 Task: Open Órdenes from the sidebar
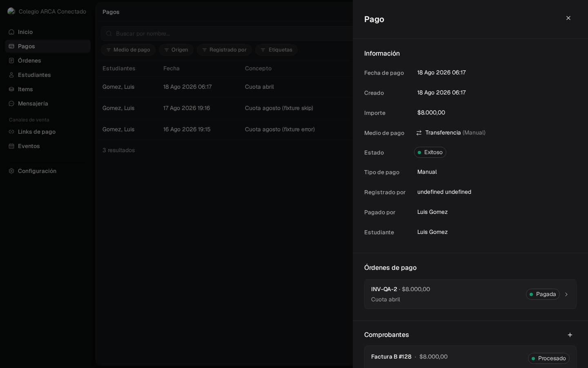pyautogui.click(x=48, y=61)
